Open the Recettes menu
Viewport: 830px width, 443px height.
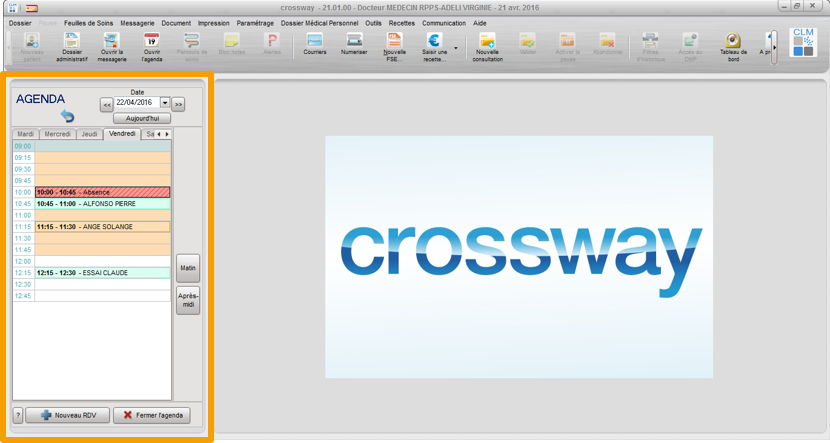click(x=402, y=23)
